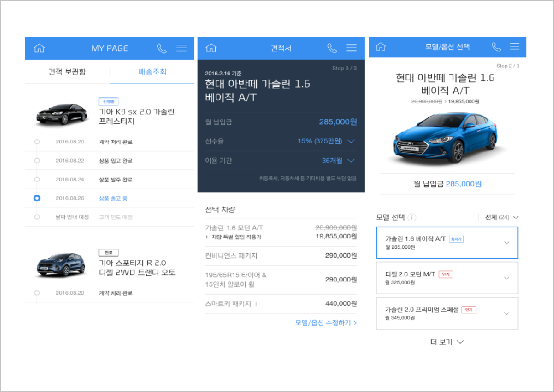Click the 195/65R15 타이어 & 15인치 알로이 휠 row
The width and height of the screenshot is (554, 392).
(281, 279)
